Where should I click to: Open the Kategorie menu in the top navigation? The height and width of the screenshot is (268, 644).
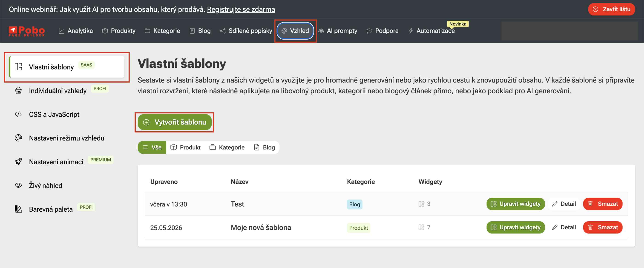tap(162, 31)
